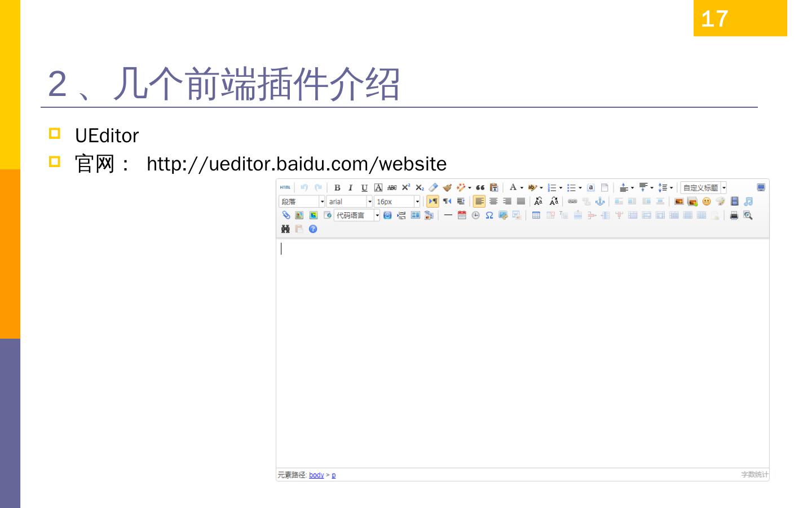Insert an emoticon
This screenshot has height=508, width=812.
click(x=707, y=202)
